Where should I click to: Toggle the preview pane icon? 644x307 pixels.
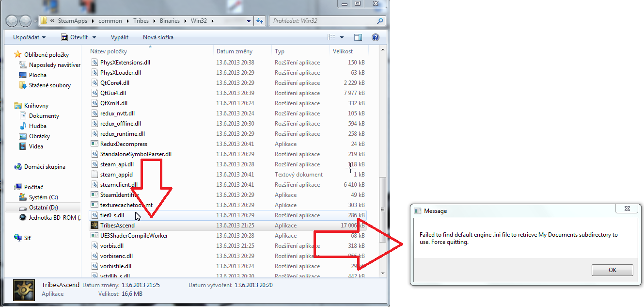coord(358,37)
